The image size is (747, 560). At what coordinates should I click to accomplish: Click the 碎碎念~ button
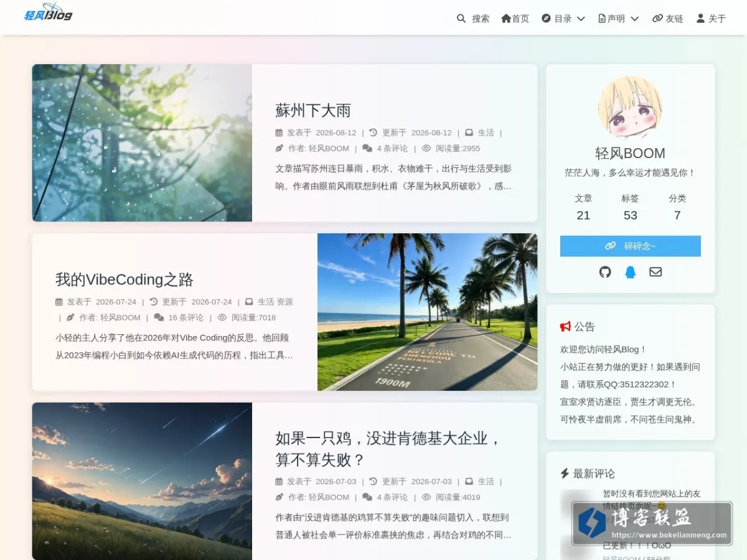(631, 246)
